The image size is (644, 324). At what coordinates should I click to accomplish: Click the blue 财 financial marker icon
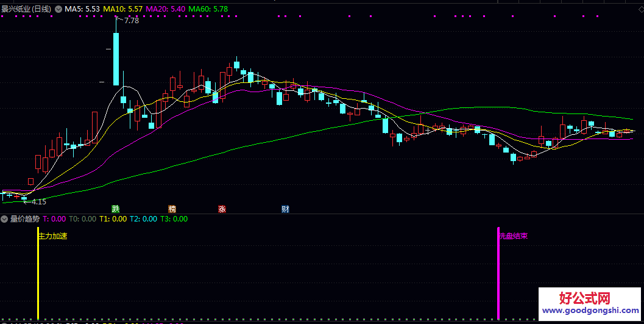coord(285,209)
